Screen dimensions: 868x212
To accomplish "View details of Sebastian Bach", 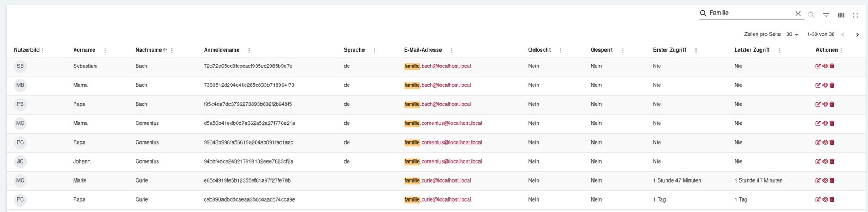I will (825, 66).
